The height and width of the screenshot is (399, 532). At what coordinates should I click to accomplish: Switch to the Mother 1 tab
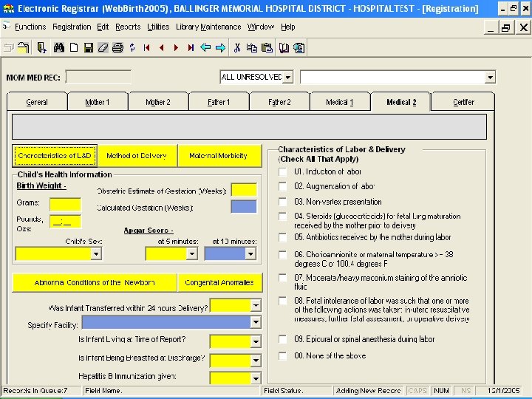(98, 102)
